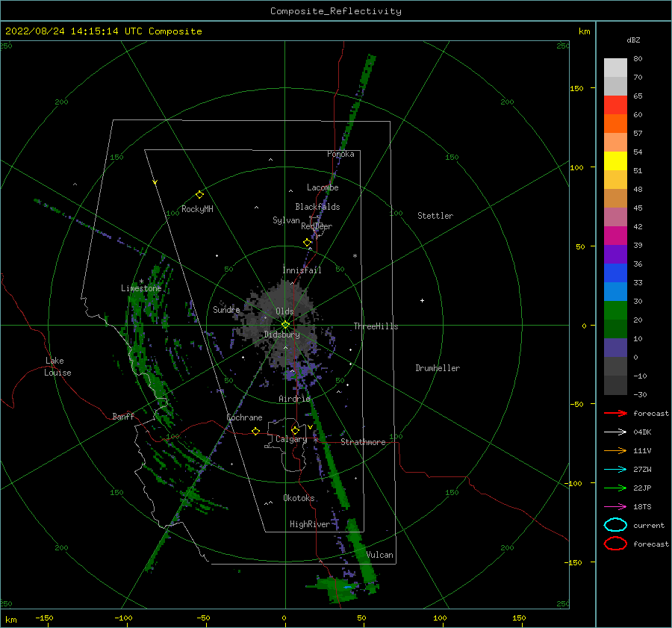Click the yellow diamond marker south of RedDeer
The height and width of the screenshot is (628, 672).
[x=307, y=243]
